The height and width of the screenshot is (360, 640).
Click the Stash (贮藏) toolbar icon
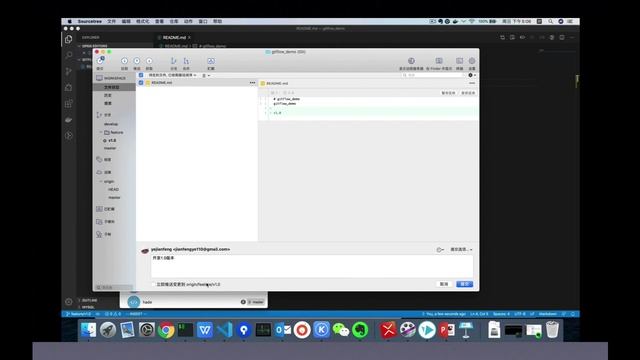pos(211,61)
